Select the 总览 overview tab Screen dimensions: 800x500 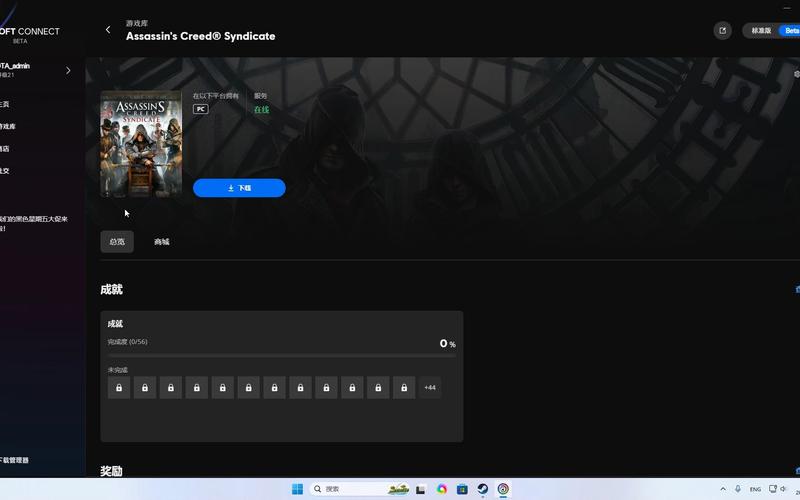tap(117, 242)
